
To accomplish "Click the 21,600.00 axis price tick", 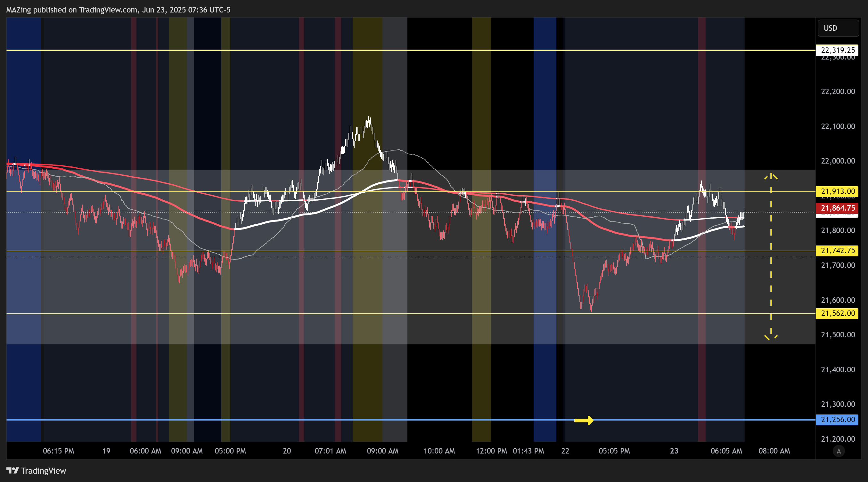I will click(x=838, y=300).
